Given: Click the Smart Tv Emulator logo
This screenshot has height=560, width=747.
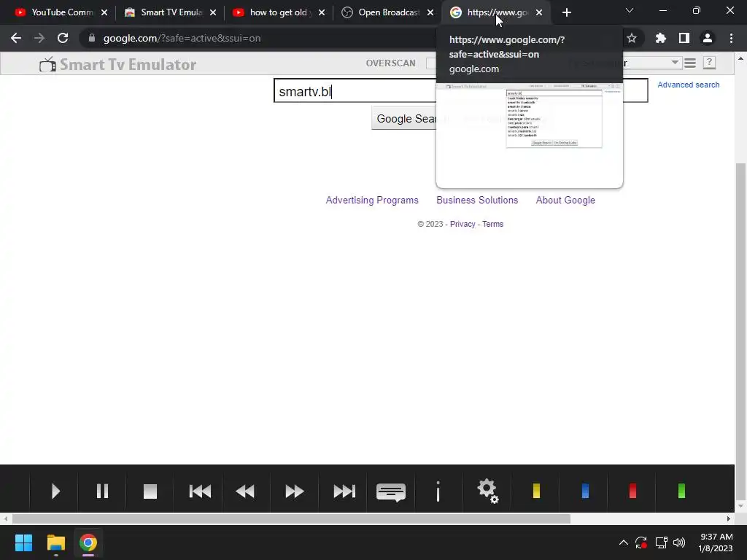Looking at the screenshot, I should click(117, 64).
